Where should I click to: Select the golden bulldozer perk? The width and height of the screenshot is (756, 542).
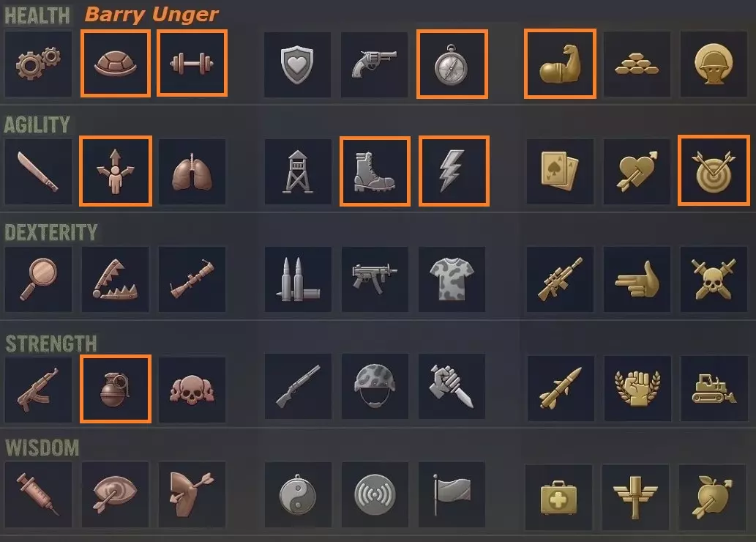(714, 388)
